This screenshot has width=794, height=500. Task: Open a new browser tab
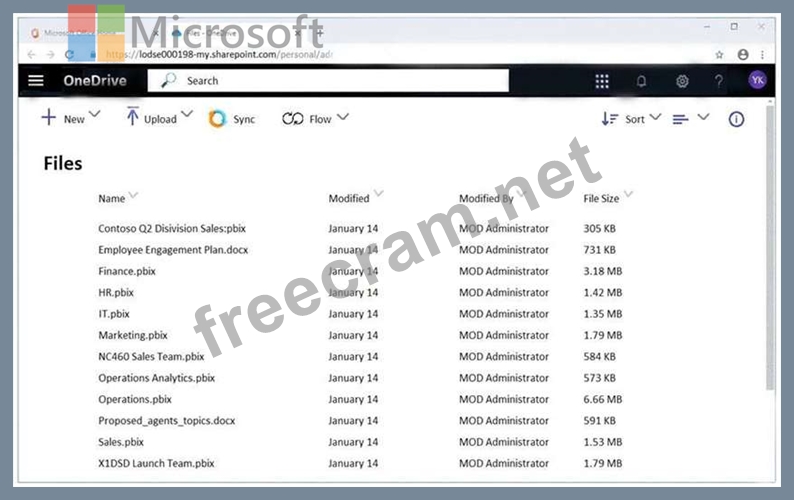click(320, 33)
